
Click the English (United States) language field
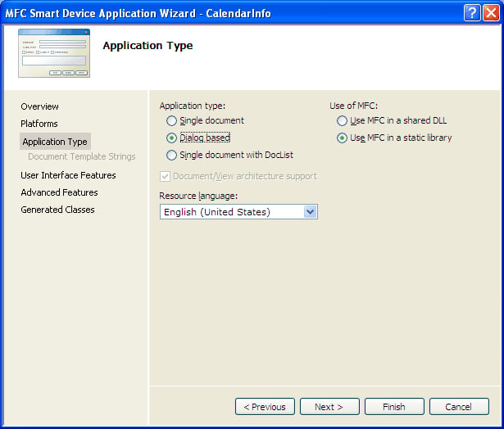coord(238,212)
